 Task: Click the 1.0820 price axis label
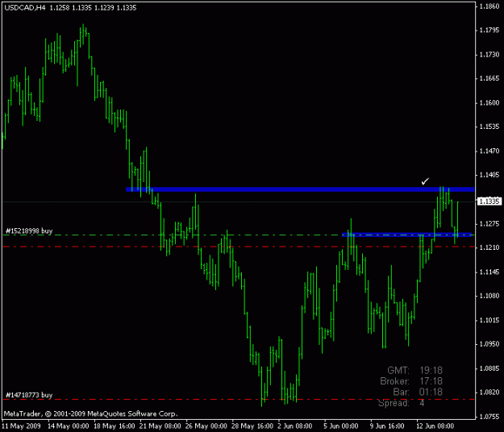click(x=489, y=393)
